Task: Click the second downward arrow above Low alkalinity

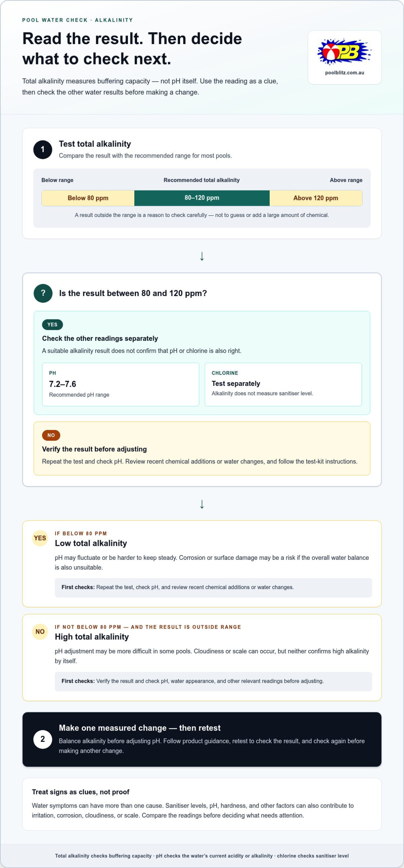Action: coord(202,504)
